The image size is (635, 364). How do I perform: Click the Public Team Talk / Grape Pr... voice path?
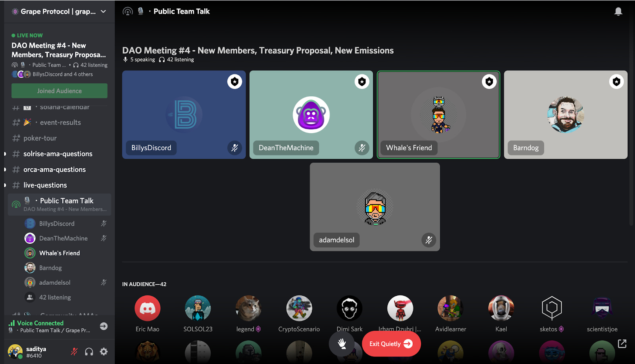click(x=55, y=330)
